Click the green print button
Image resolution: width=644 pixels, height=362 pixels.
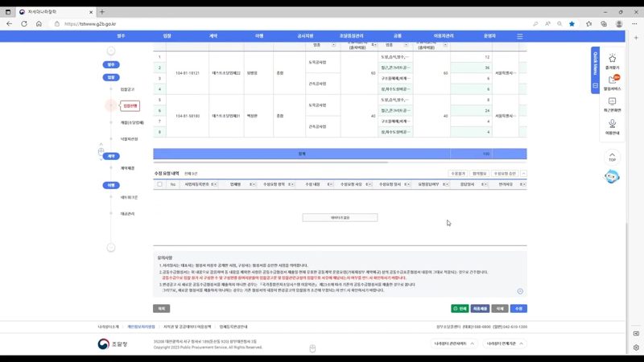coord(460,308)
